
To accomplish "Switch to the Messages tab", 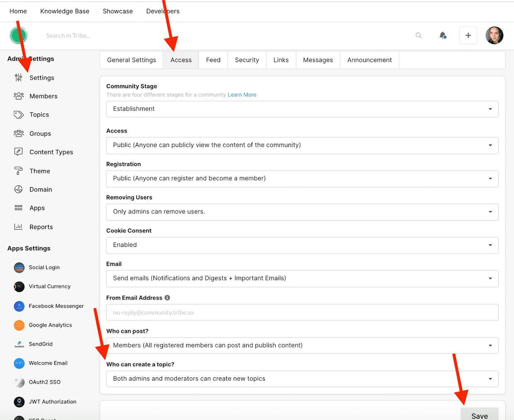I will (x=318, y=60).
